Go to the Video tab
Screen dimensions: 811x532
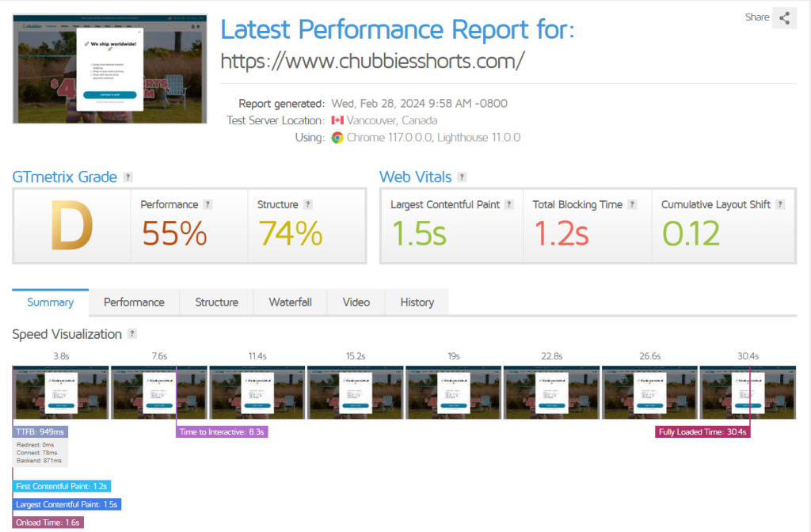point(356,302)
